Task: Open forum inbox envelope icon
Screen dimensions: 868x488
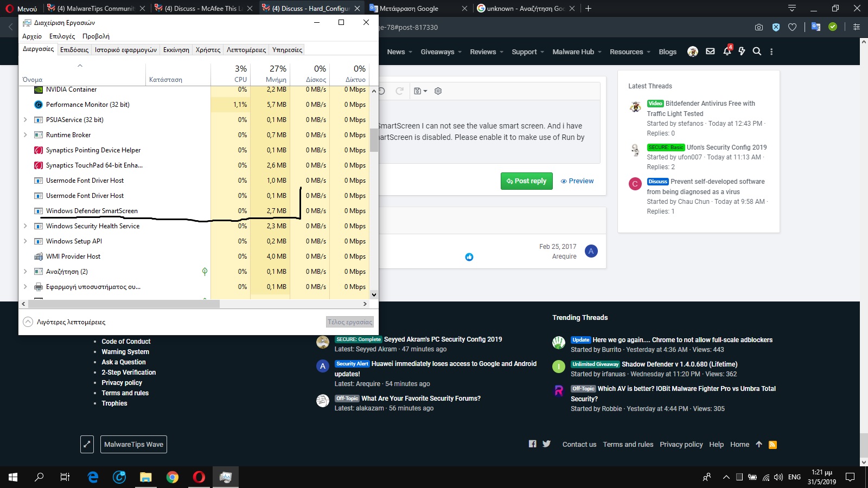Action: pyautogui.click(x=710, y=52)
